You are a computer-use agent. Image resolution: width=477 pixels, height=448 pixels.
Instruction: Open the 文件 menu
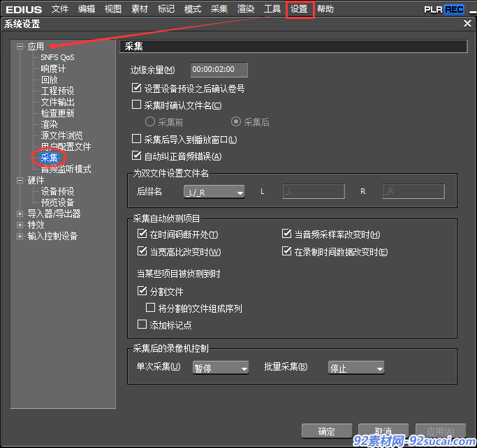pyautogui.click(x=60, y=9)
